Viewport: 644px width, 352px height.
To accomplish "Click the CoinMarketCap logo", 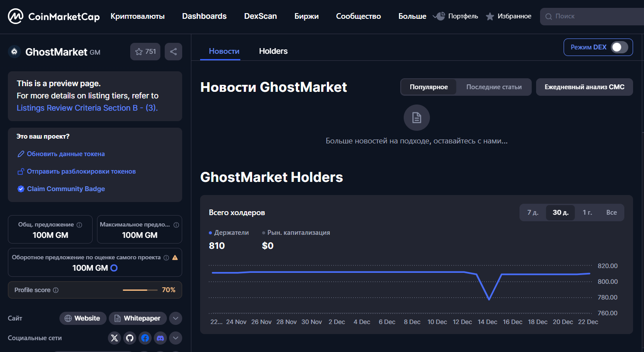I will 53,17.
